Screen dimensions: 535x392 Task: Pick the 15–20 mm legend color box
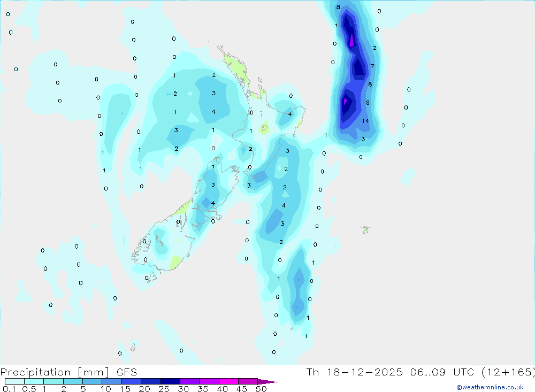click(x=132, y=381)
